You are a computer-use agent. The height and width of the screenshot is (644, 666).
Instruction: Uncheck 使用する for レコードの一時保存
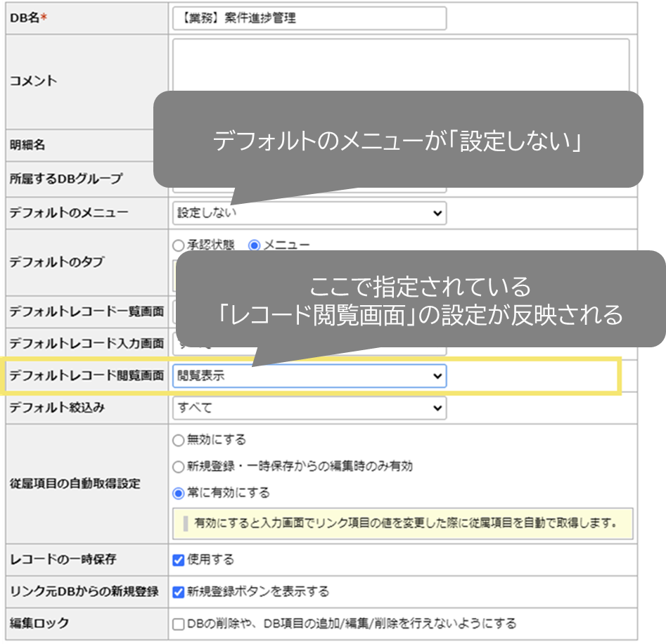tap(178, 560)
